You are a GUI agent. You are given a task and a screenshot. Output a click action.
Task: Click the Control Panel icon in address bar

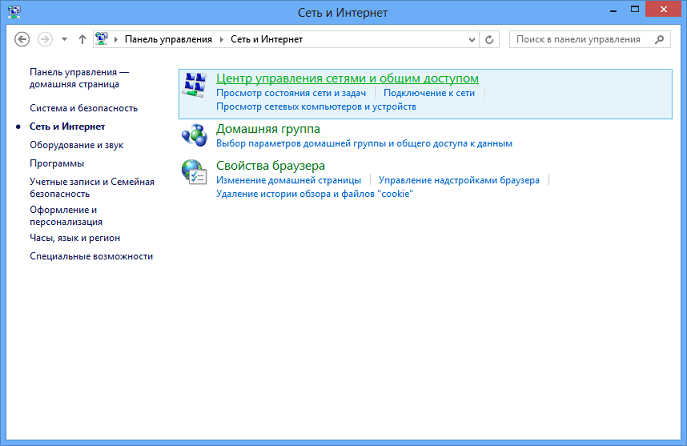103,40
